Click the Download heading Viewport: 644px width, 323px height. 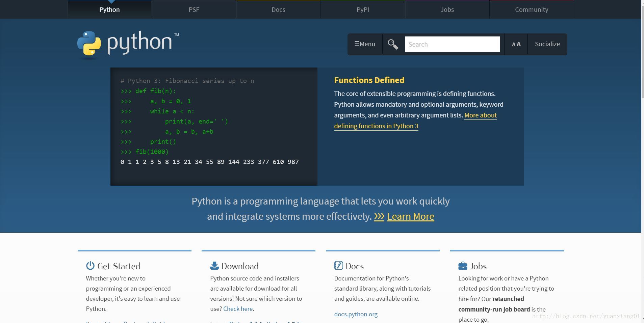(x=240, y=266)
